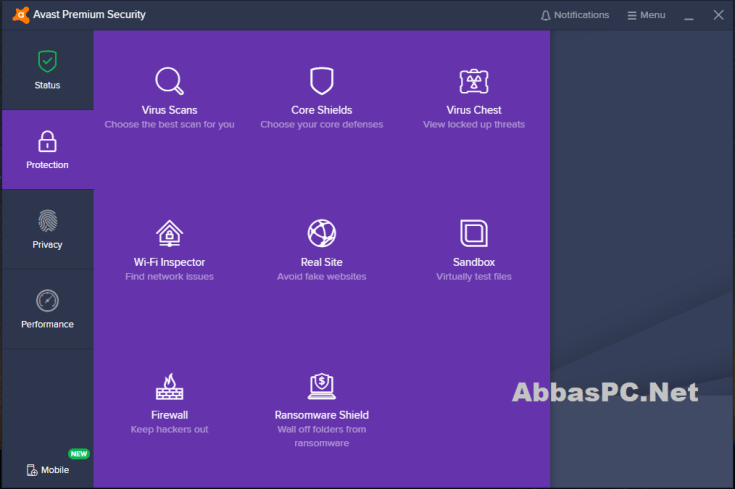Open the Sandbox square icon
The image size is (735, 489).
[473, 233]
